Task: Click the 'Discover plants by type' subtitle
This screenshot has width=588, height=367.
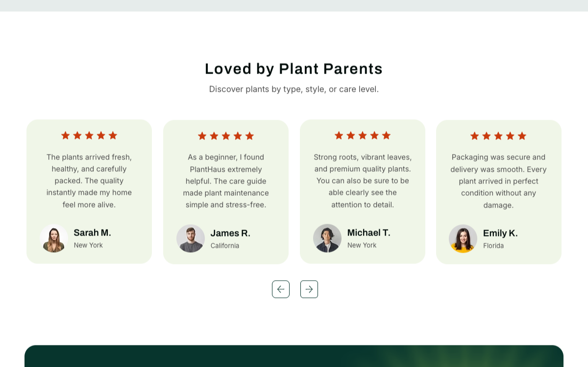Action: [x=294, y=89]
